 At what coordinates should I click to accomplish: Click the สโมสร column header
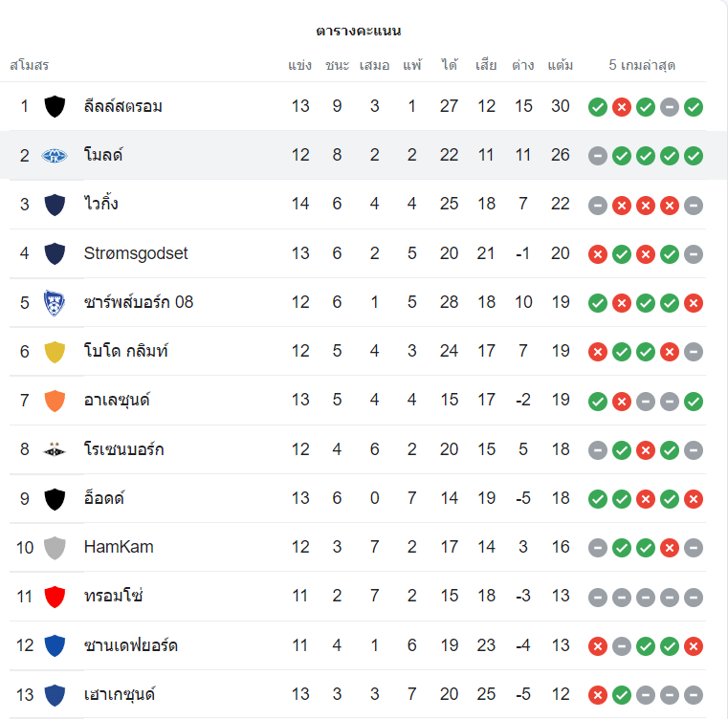click(30, 65)
